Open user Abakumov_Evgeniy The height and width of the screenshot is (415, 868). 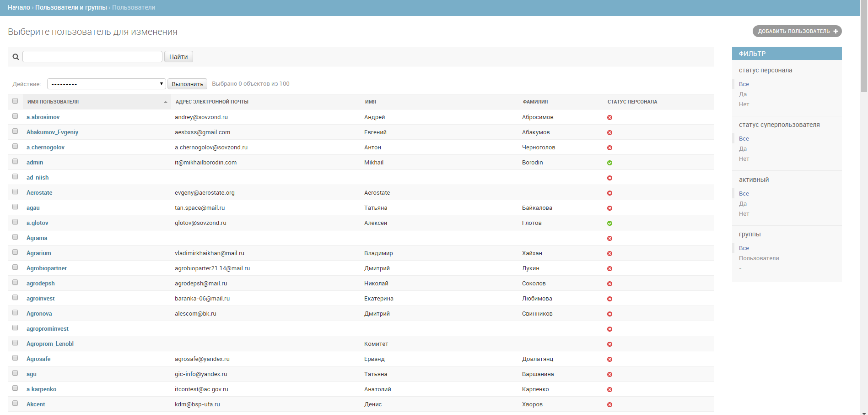click(52, 132)
